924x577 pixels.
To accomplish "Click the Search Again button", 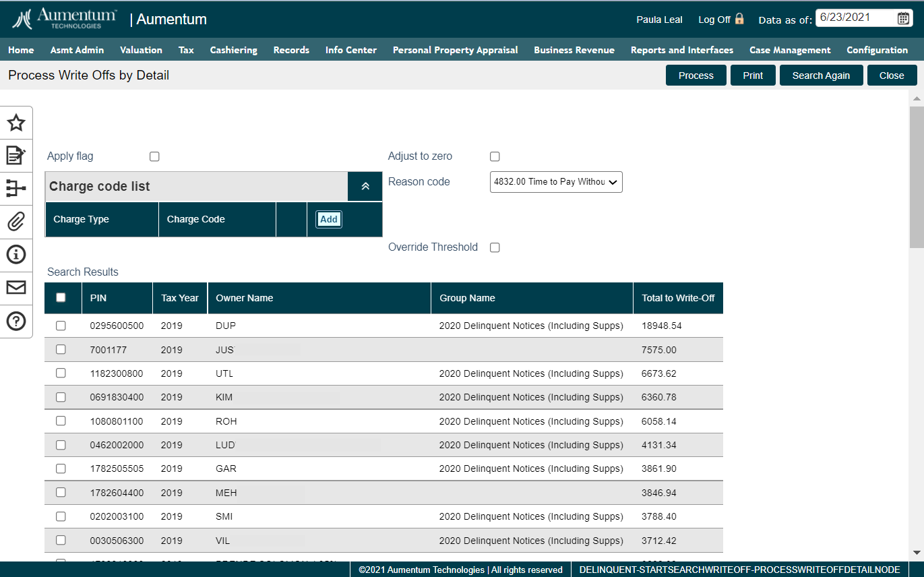I will point(821,75).
